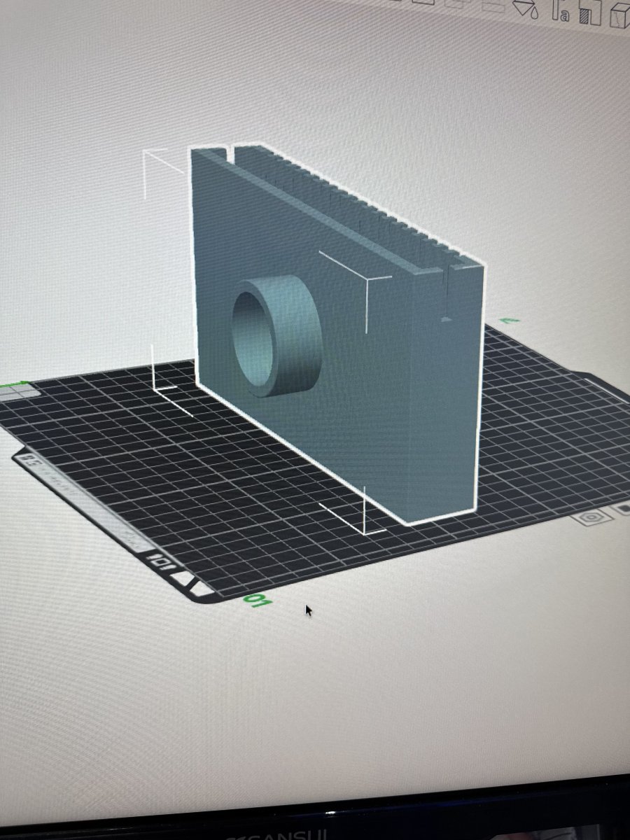Click the 101 marking on plate's front edge
Viewport: 630px width, 840px height.
click(x=159, y=561)
